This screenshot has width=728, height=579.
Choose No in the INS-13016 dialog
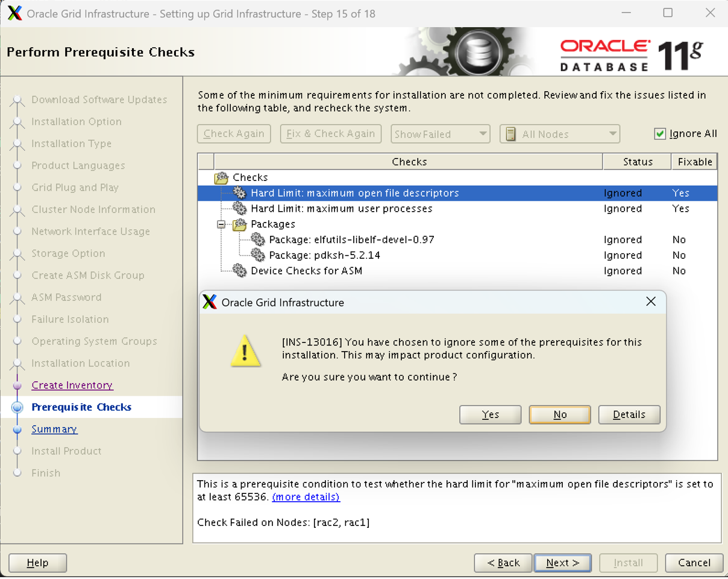(560, 414)
